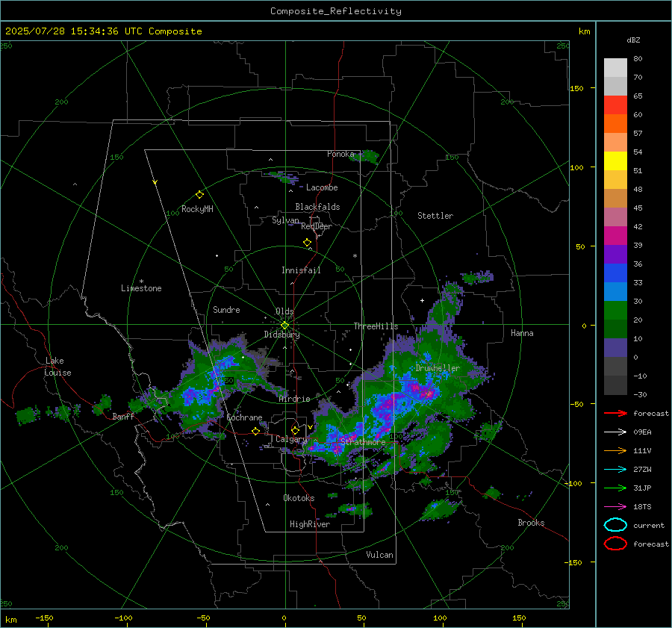
Task: Click the Brooks city label
Action: (531, 523)
